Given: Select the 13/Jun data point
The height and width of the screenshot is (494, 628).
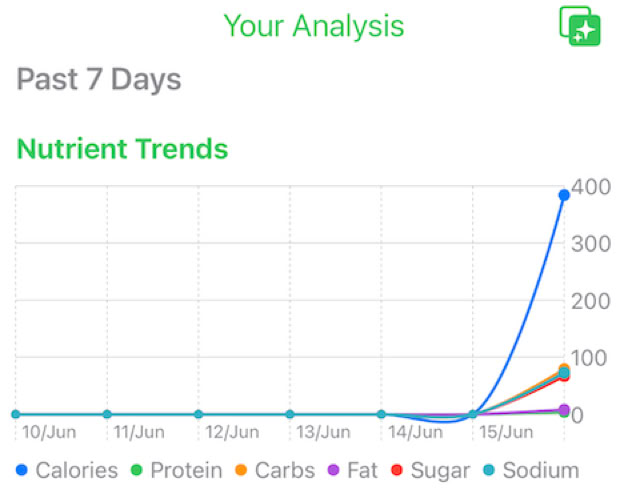Looking at the screenshot, I should 290,414.
